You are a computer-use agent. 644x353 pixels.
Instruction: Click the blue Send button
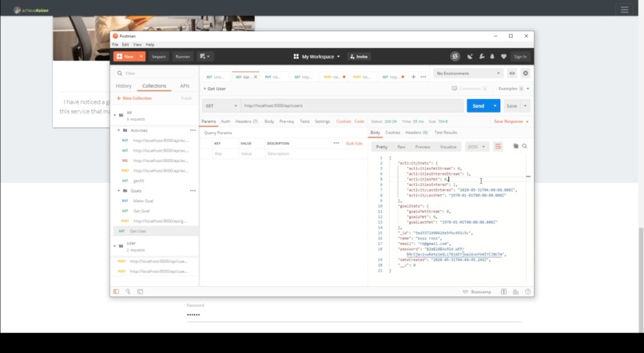[478, 106]
